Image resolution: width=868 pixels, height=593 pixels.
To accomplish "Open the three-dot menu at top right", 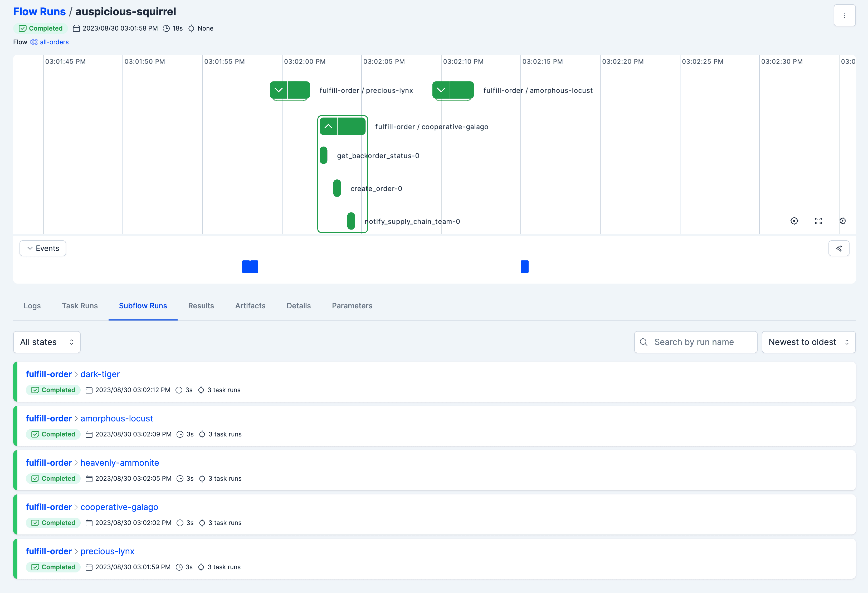I will click(x=845, y=15).
